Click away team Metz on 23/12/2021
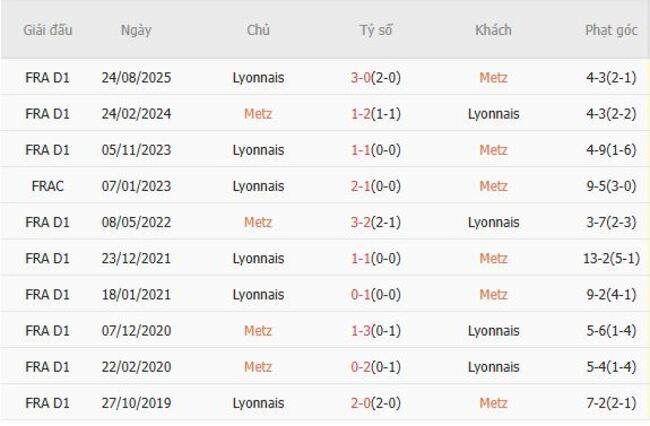 coord(493,258)
